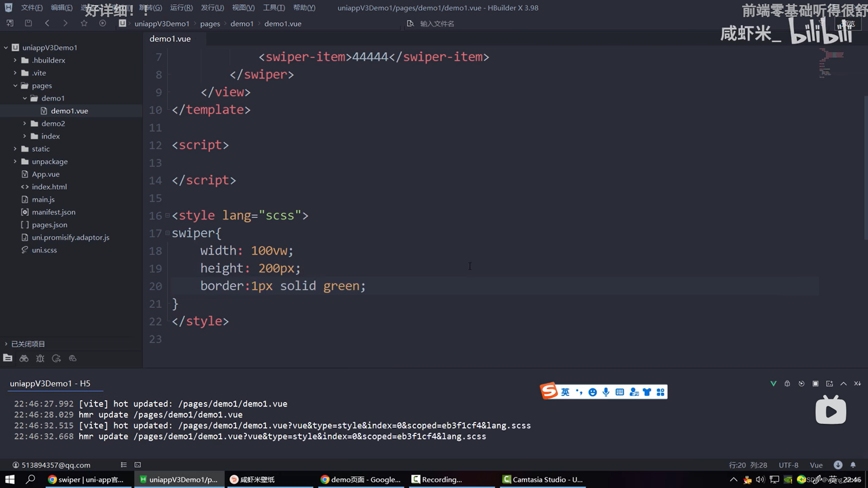Screen dimensions: 868x488
Task: Click the console debug bug icon
Action: click(787, 384)
